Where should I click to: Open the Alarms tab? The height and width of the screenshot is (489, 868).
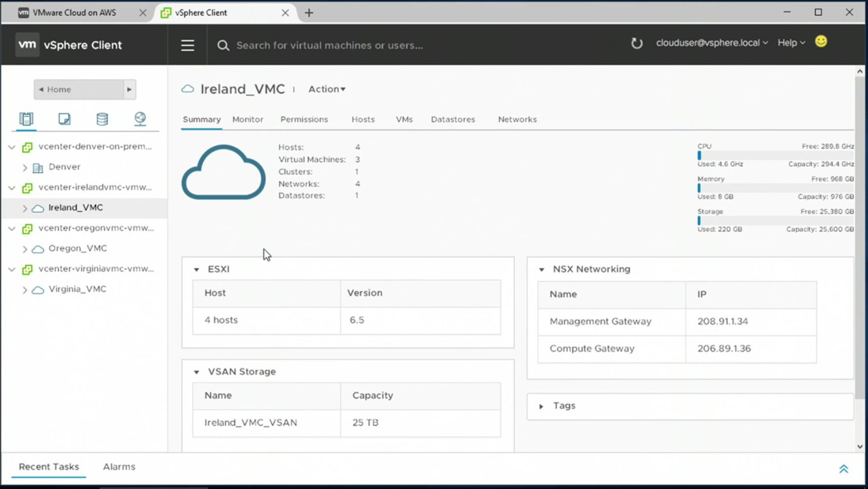[119, 467]
